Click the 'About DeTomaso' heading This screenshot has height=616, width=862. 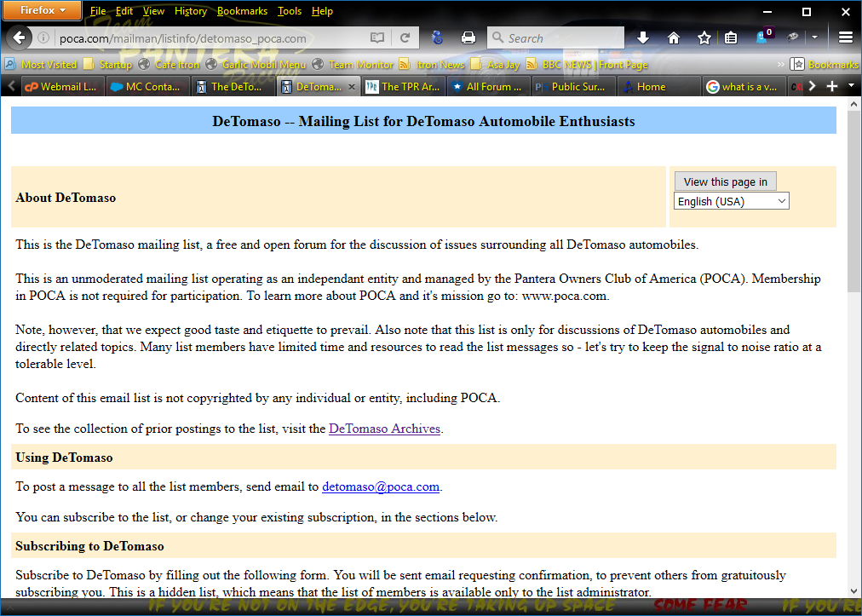(x=66, y=198)
